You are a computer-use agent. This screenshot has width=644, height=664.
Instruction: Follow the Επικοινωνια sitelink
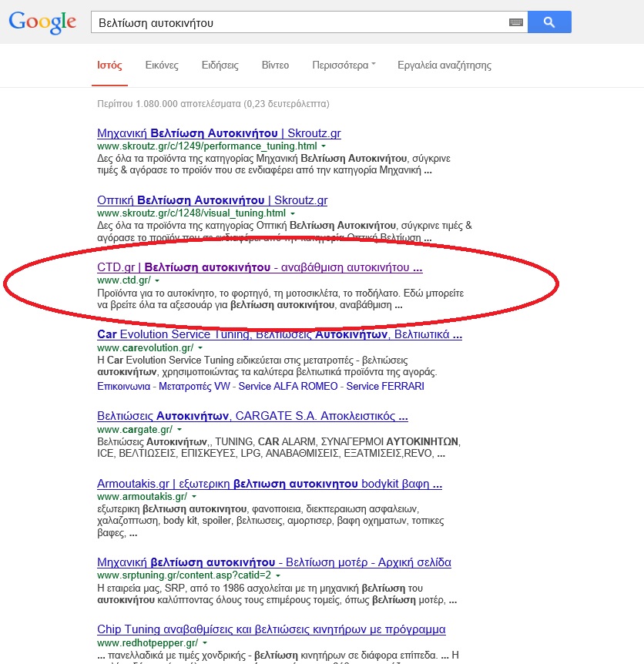tap(123, 386)
